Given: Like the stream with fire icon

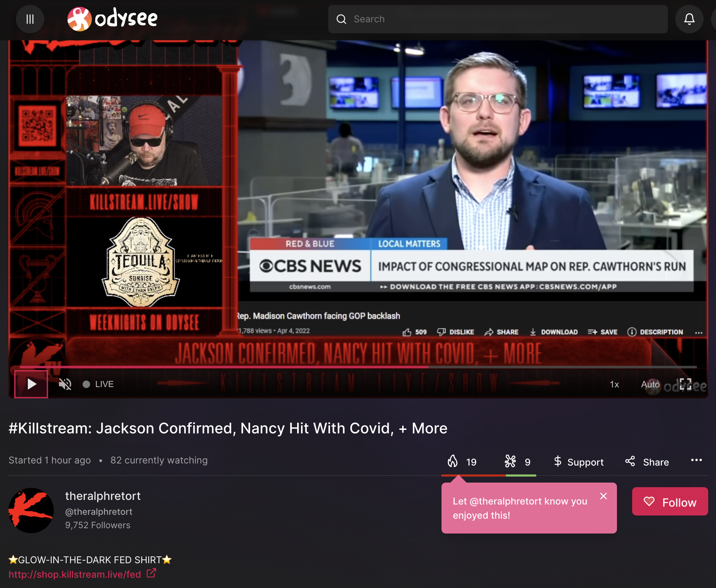Looking at the screenshot, I should pos(462,462).
